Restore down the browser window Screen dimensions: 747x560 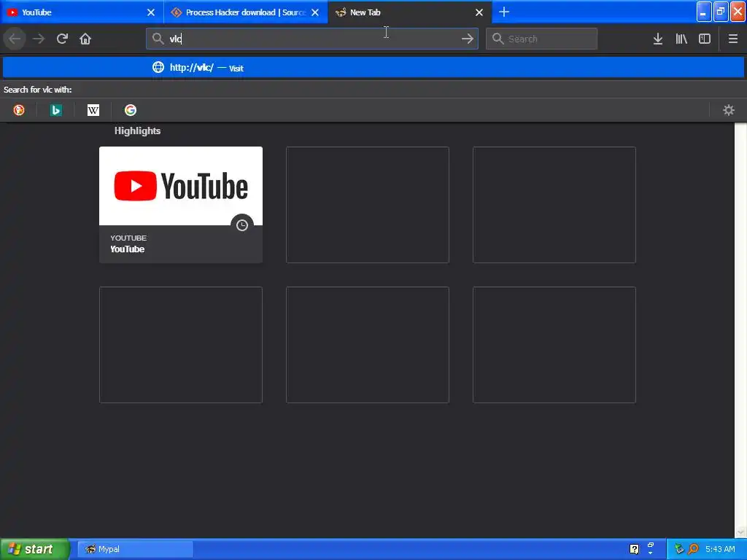tap(721, 12)
